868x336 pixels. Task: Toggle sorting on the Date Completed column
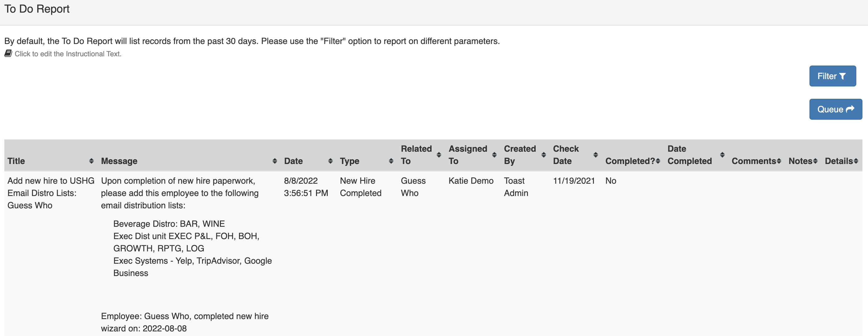coord(722,154)
